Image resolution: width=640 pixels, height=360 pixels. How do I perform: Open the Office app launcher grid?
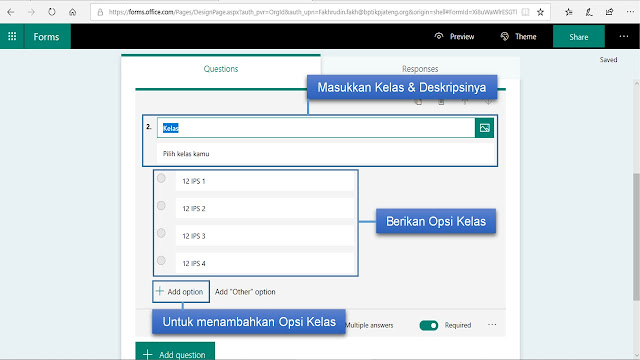click(x=12, y=37)
